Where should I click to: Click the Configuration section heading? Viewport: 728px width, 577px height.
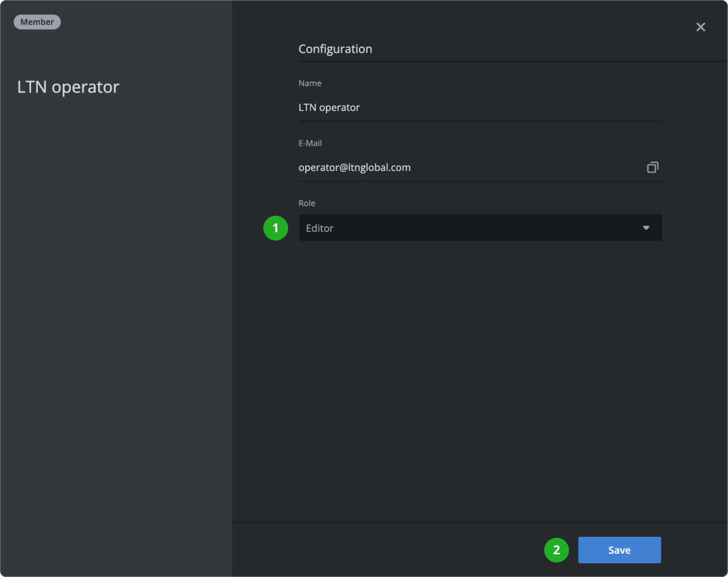335,49
